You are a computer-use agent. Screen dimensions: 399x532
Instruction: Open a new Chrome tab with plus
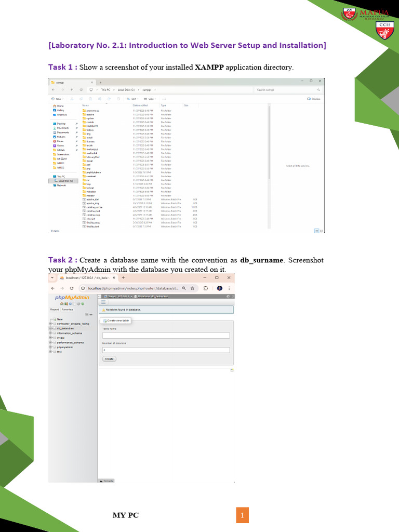click(x=124, y=277)
